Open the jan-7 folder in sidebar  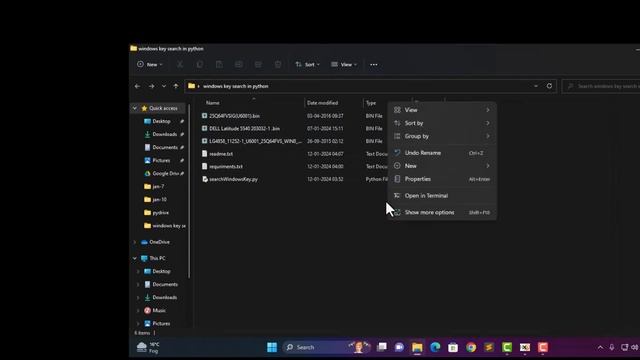point(158,187)
